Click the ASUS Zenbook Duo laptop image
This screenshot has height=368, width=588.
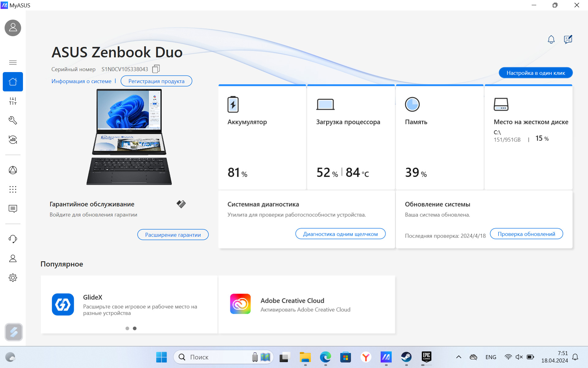[x=129, y=137]
